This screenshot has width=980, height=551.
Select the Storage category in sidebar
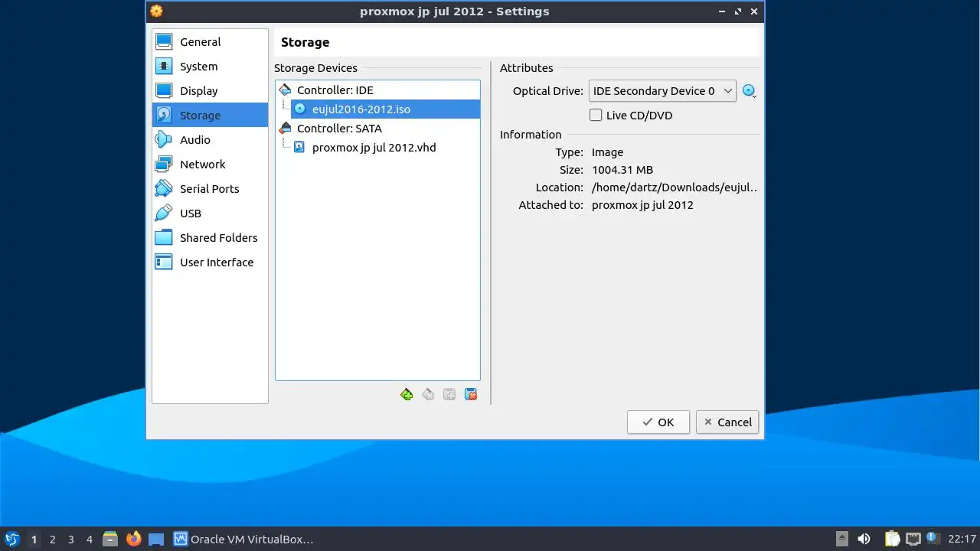coord(210,116)
